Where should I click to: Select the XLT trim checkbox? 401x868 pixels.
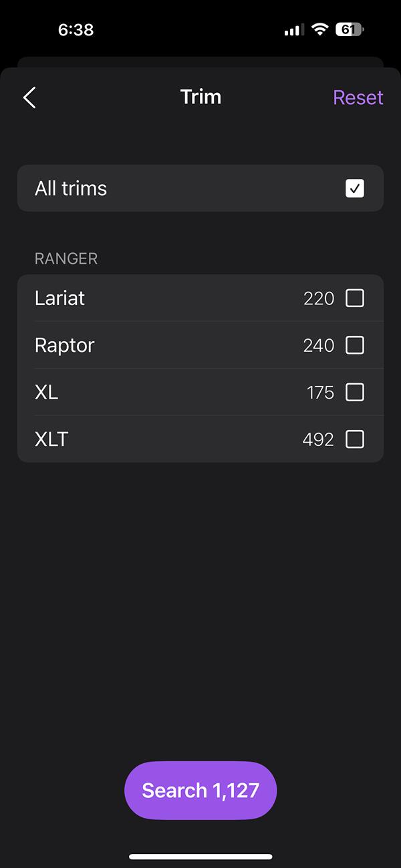[x=355, y=439]
